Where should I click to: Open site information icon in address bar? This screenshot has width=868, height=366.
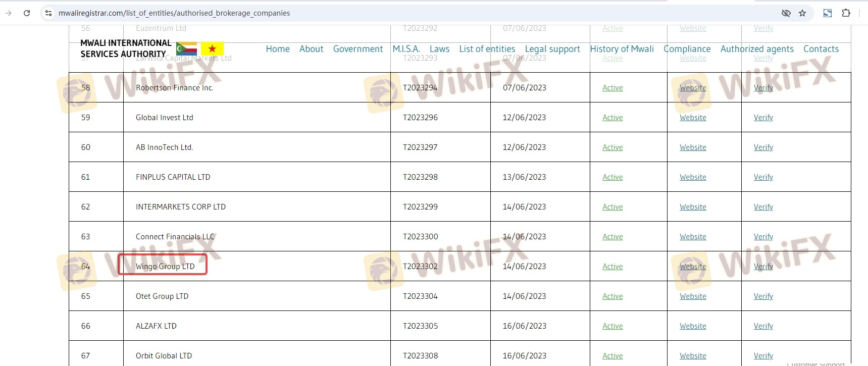48,13
